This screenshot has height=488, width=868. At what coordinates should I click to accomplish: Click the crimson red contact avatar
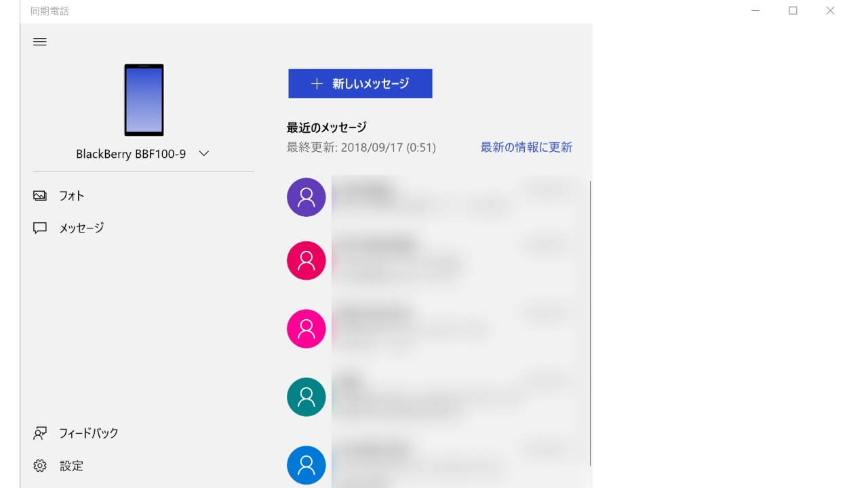point(307,261)
